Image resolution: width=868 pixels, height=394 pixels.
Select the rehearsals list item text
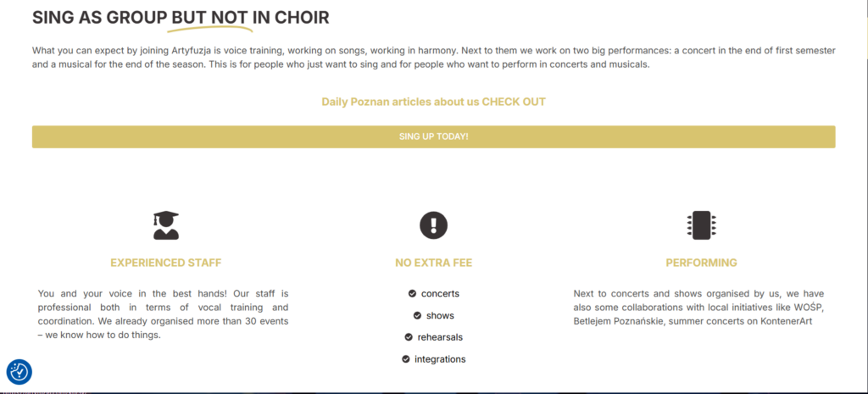tap(440, 337)
